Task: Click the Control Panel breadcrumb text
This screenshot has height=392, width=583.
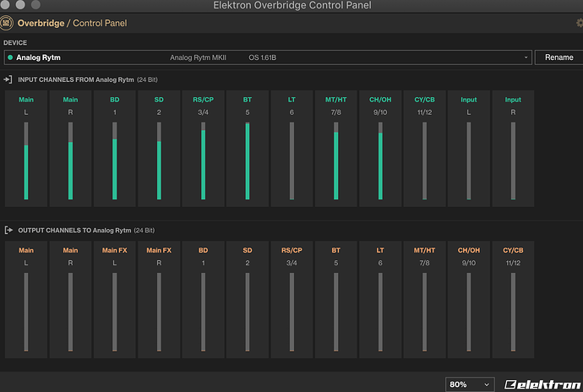Action: [100, 23]
